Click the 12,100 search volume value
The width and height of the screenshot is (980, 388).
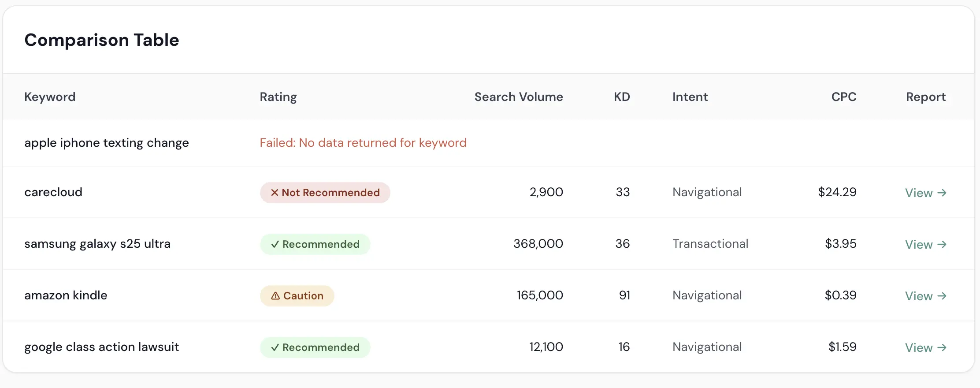546,347
